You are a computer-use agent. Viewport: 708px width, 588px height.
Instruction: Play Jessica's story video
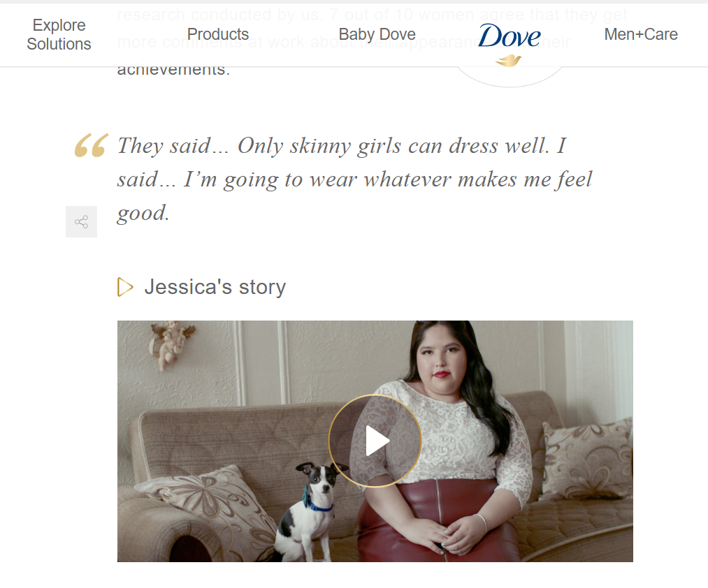pyautogui.click(x=375, y=441)
